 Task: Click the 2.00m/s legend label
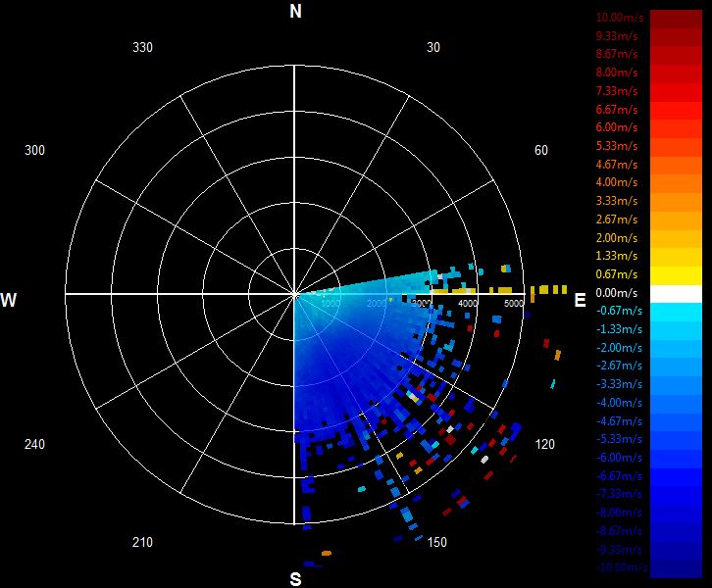click(617, 238)
